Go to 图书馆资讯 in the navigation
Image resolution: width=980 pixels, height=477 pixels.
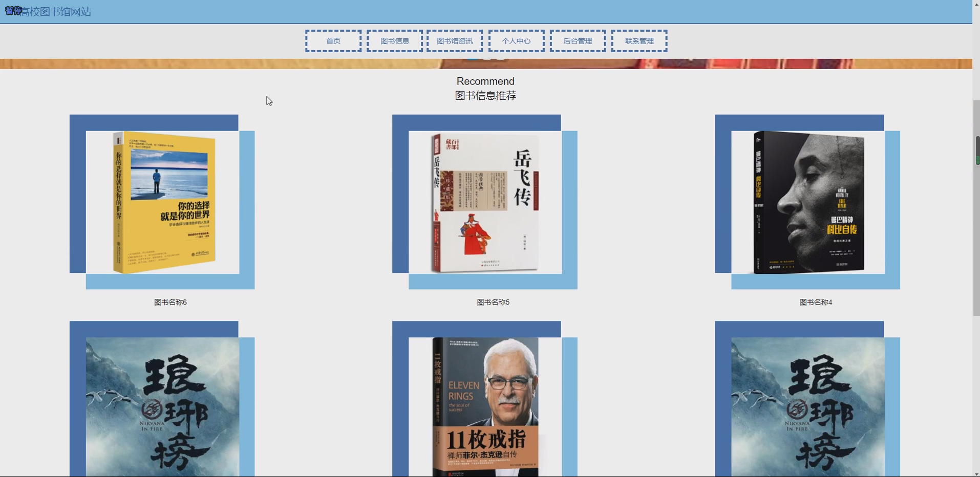point(455,41)
